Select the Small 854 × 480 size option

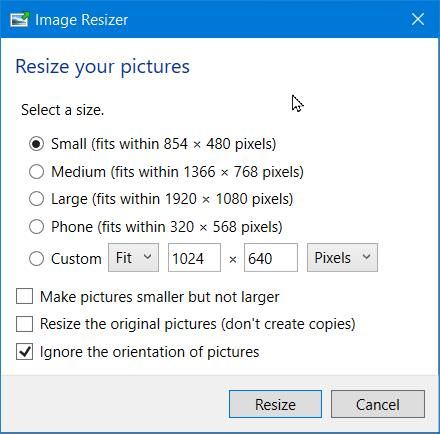(36, 144)
